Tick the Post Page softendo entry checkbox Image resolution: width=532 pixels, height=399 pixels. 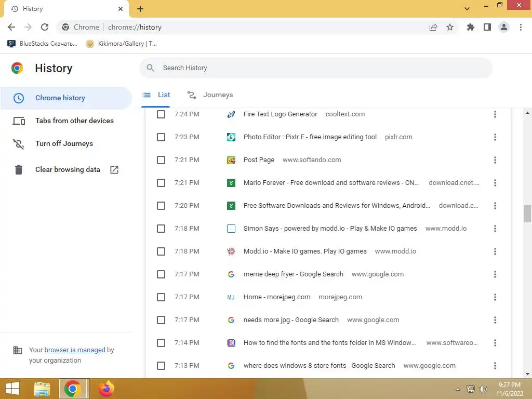click(161, 160)
